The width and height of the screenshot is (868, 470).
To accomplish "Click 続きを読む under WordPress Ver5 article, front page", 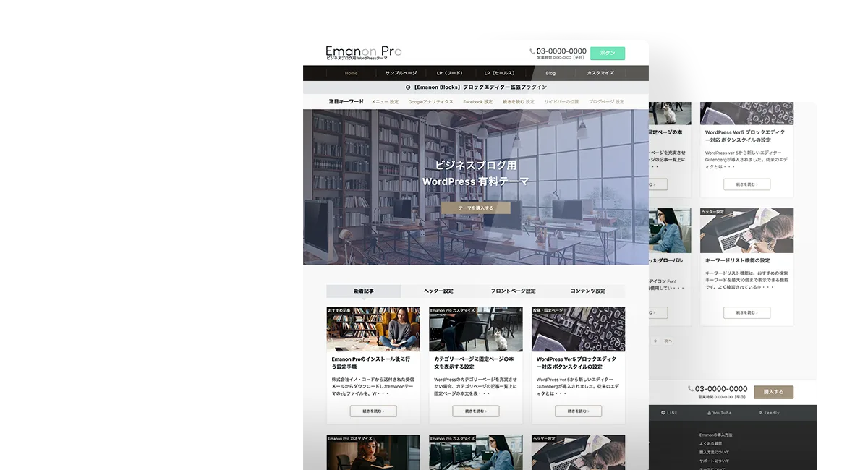I will (x=579, y=411).
